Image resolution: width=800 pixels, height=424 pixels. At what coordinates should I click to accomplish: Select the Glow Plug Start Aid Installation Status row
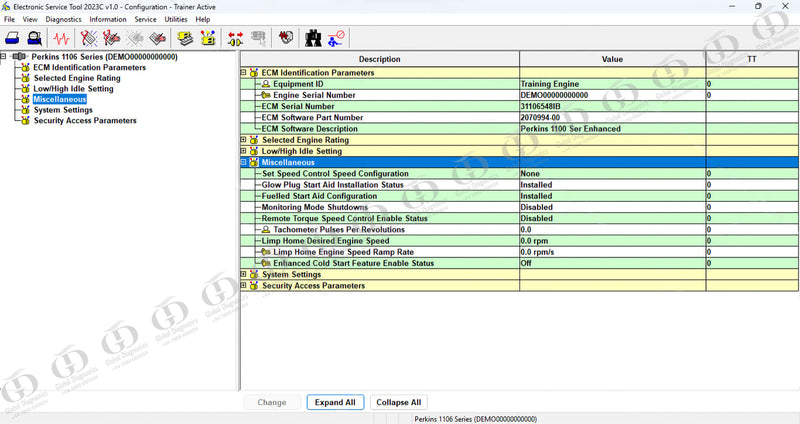pos(519,185)
